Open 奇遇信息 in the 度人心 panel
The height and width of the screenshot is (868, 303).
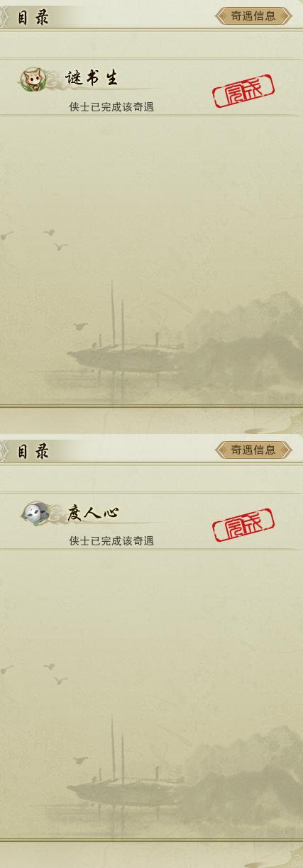click(253, 450)
